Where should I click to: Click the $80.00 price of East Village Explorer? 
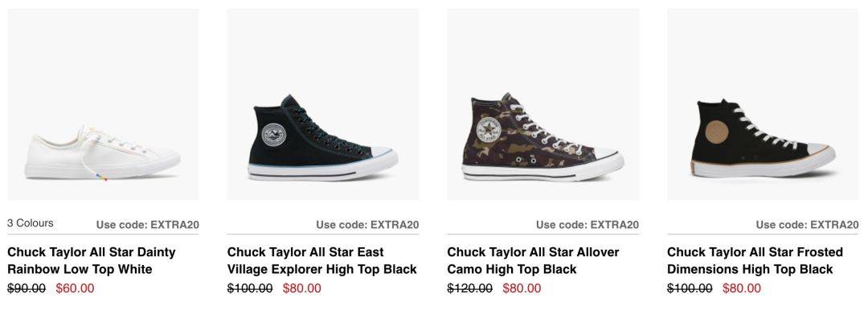(x=301, y=288)
